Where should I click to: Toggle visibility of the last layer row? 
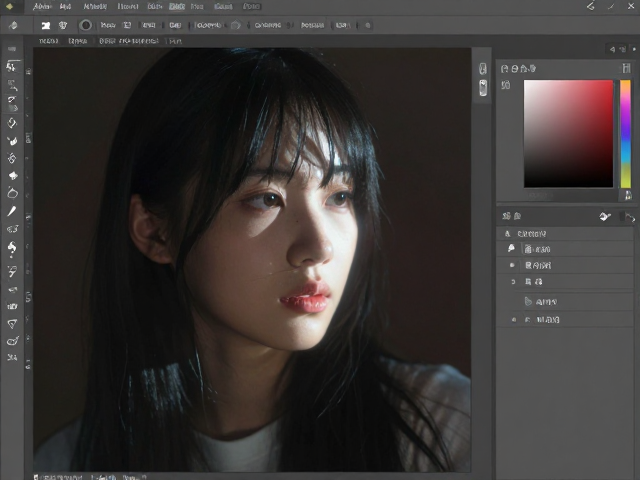pyautogui.click(x=514, y=320)
